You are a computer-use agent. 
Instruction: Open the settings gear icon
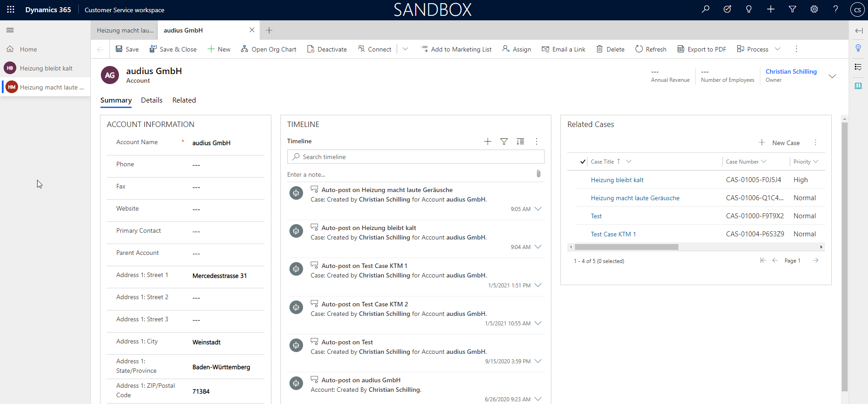(814, 9)
